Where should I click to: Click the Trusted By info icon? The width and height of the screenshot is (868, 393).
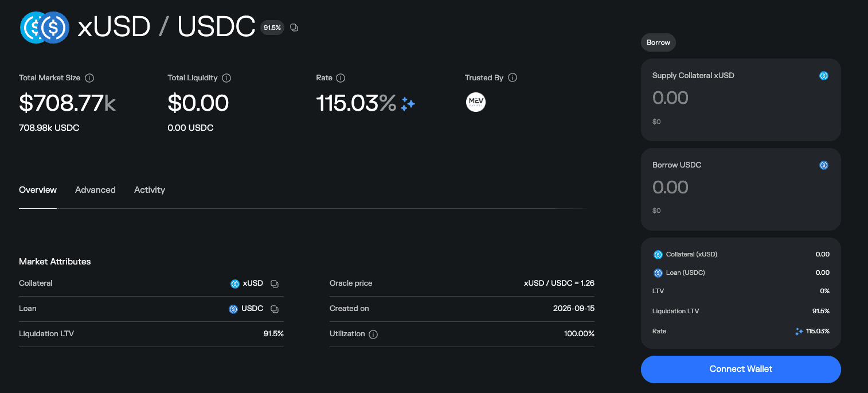click(x=512, y=77)
